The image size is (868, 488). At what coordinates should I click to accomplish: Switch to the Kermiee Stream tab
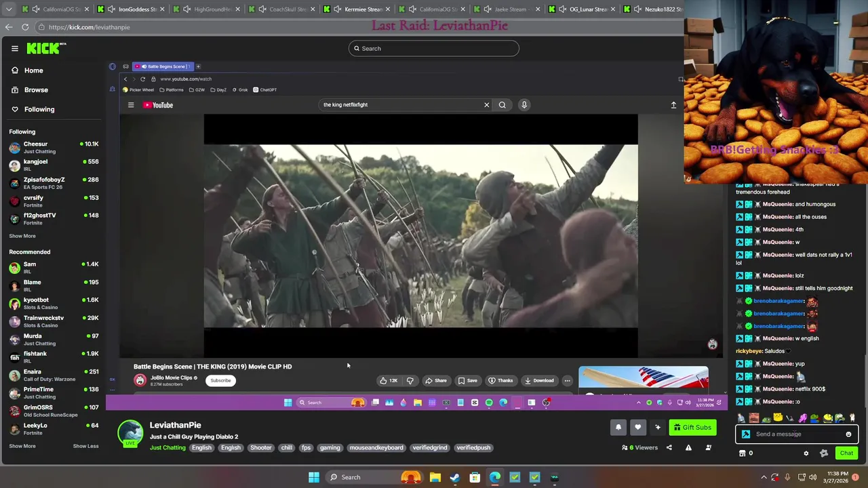[x=357, y=9]
